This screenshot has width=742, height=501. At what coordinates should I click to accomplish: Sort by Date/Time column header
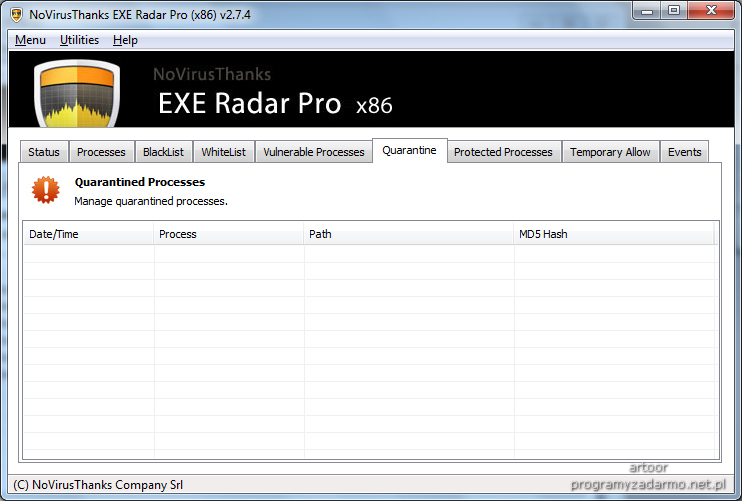88,234
